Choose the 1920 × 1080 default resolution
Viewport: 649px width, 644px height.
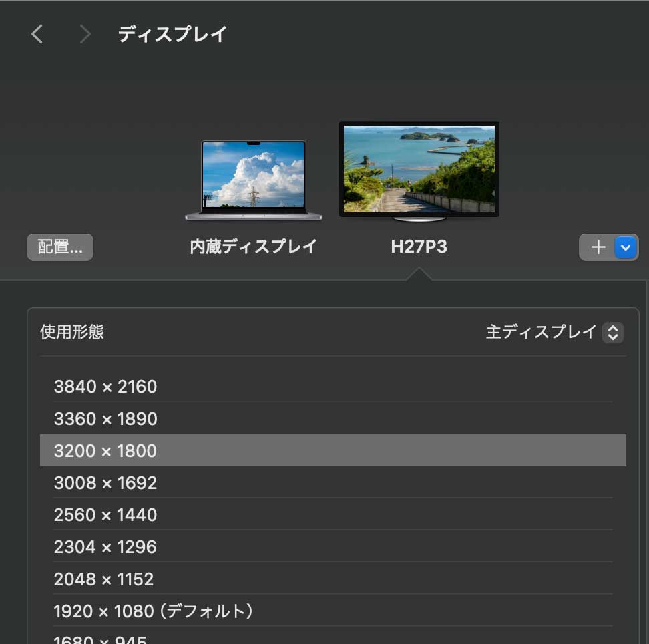point(154,611)
